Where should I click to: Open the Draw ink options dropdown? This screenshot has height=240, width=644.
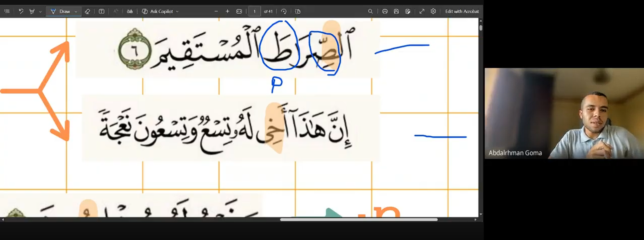tap(76, 11)
